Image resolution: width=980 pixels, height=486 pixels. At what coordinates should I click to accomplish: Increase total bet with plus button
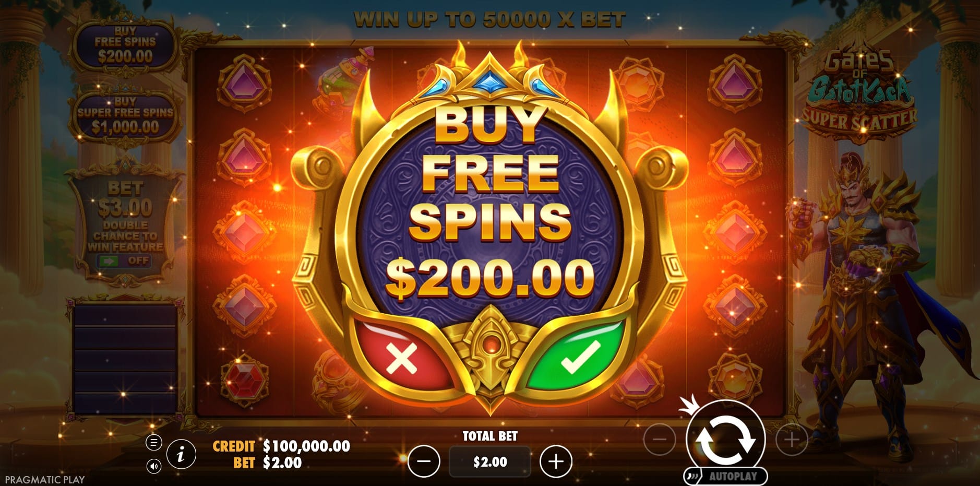coord(556,461)
